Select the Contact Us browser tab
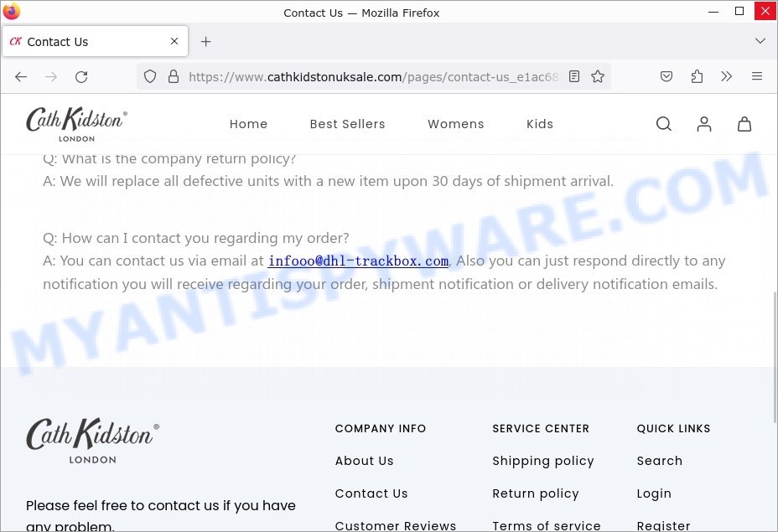Screen dimensions: 778x532 pos(96,42)
